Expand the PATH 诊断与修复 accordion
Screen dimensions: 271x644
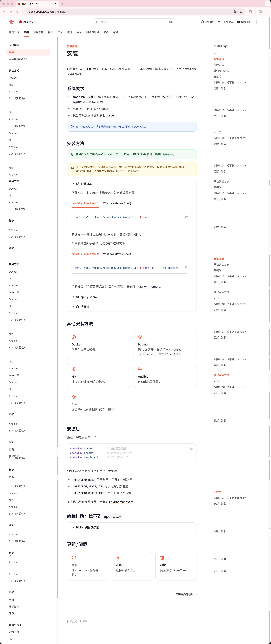pos(87,527)
